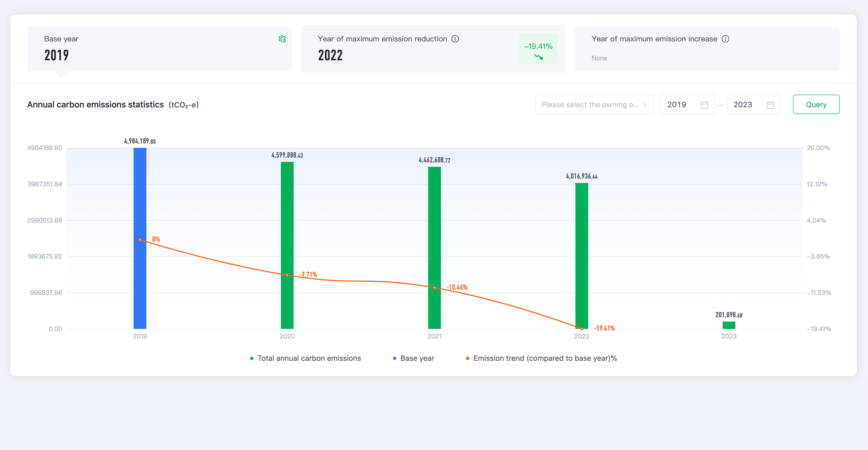The height and width of the screenshot is (450, 868).
Task: Click the Query button to run analysis
Action: click(x=816, y=105)
